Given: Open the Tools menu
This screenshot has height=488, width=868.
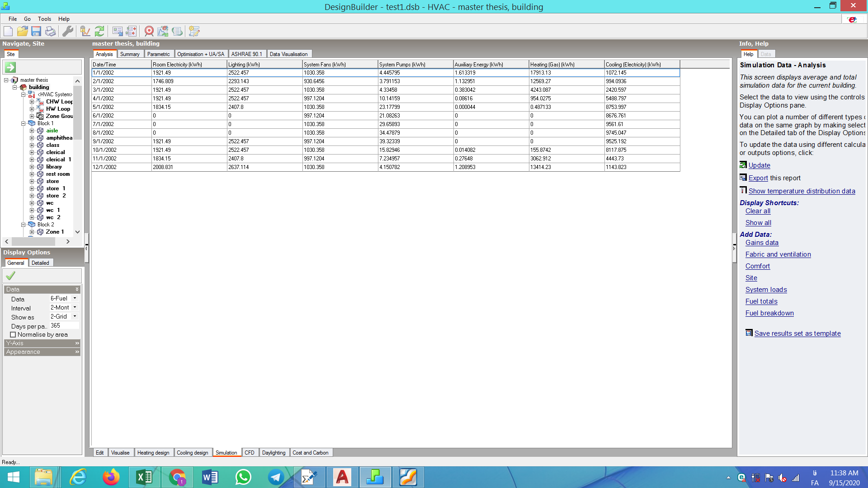Looking at the screenshot, I should (x=44, y=19).
